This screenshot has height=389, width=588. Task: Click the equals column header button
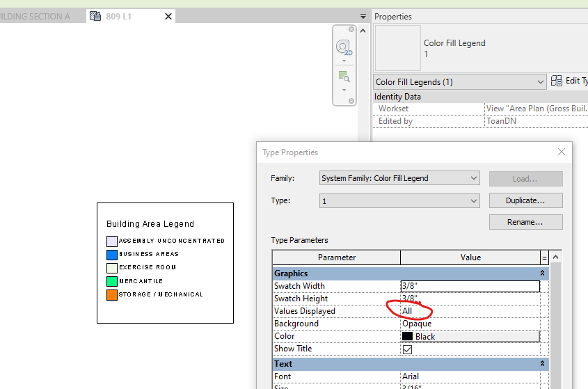544,257
